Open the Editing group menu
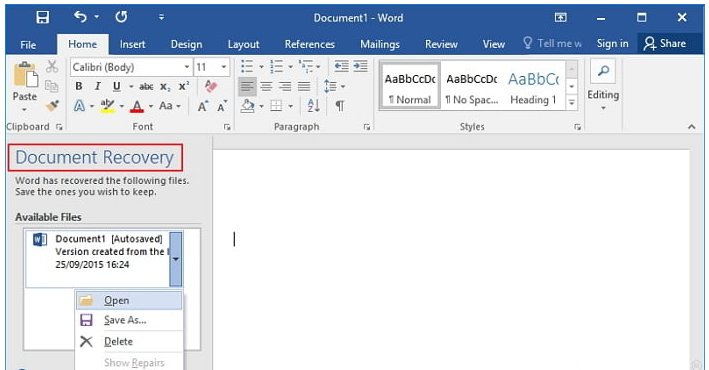Screen dimensions: 709x370 tap(603, 86)
